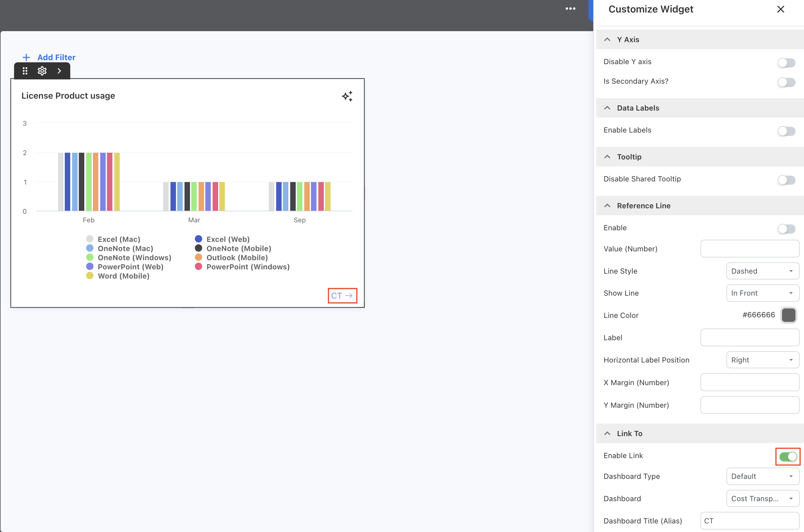Follow the CT link on the chart
Screen dimensions: 804x532
[x=342, y=295]
